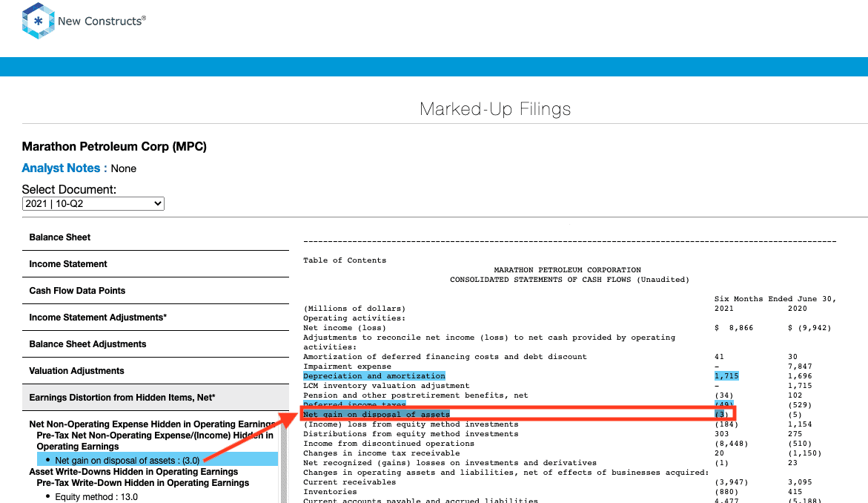Click Changes in income tax receivable label

(x=382, y=453)
